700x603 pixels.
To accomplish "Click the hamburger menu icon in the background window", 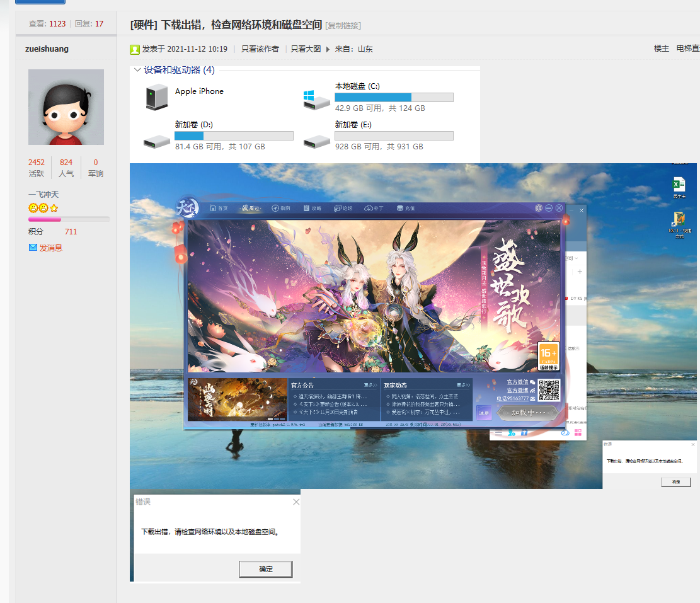I will coord(498,432).
